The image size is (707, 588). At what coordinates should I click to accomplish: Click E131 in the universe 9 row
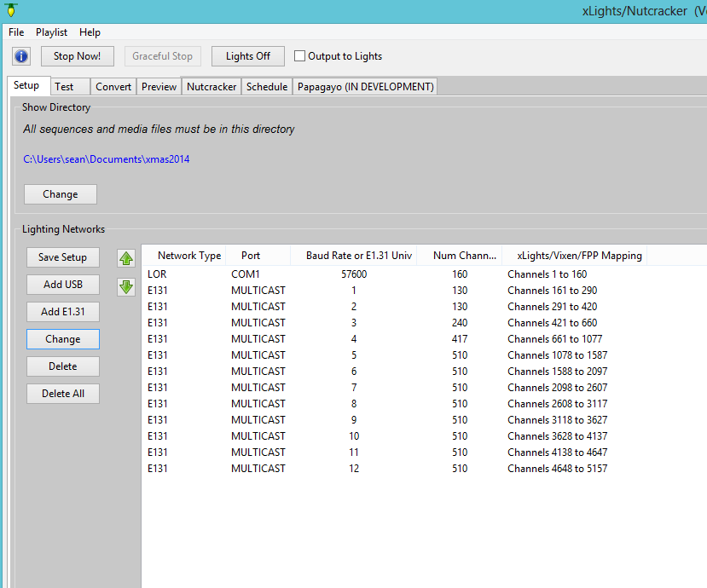point(158,420)
